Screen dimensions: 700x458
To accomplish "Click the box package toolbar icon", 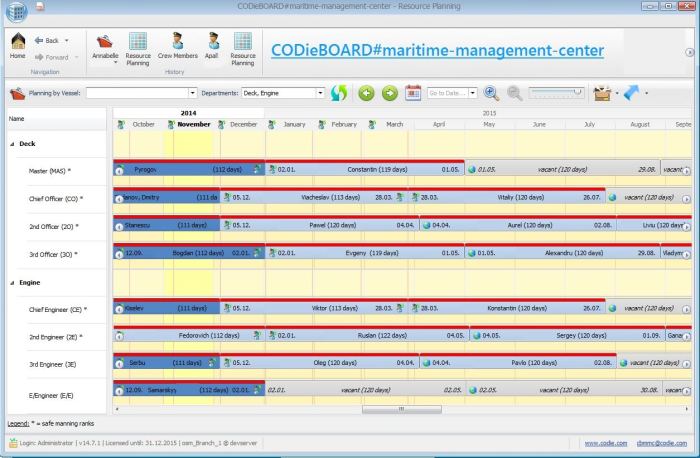I will (602, 93).
